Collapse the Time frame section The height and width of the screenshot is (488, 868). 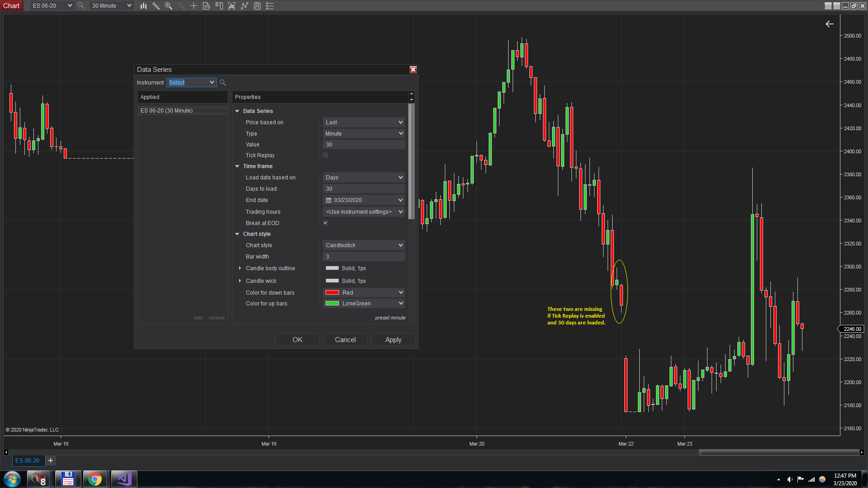click(237, 166)
